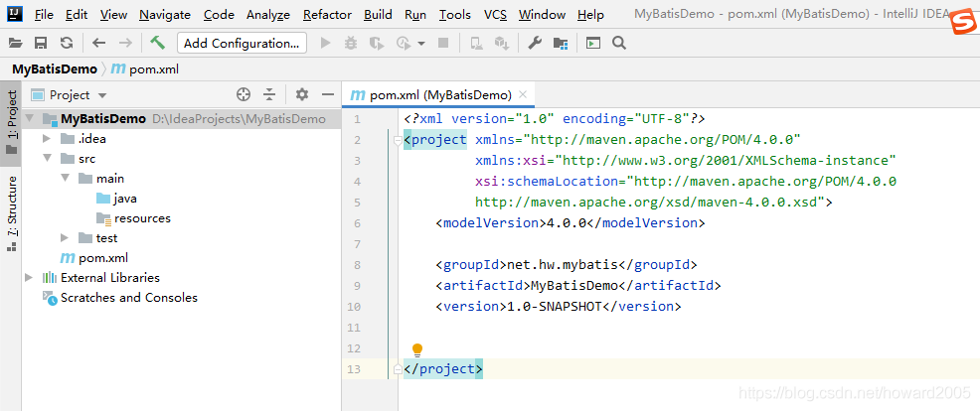
Task: Toggle the 7: Structure tool window tab
Action: pos(11,213)
